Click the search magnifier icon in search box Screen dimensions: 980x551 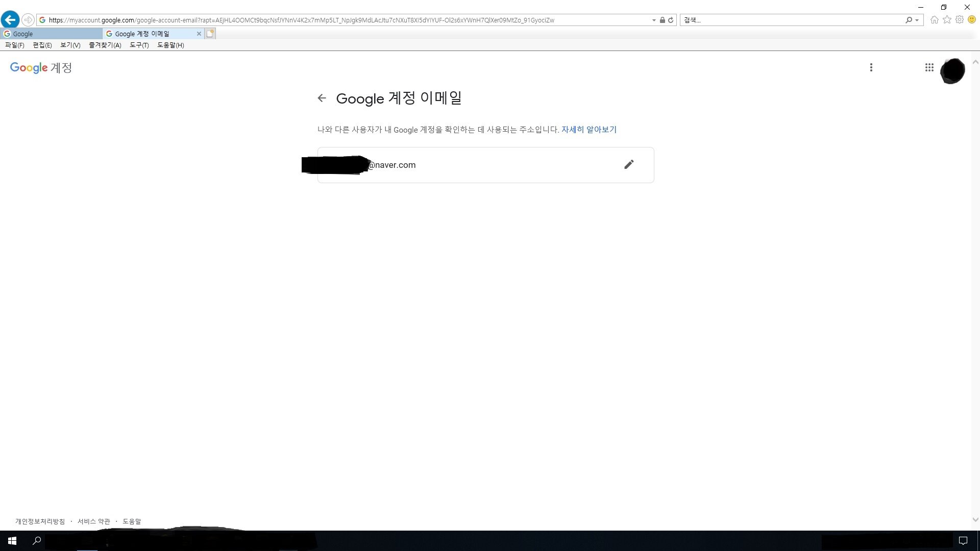pyautogui.click(x=909, y=20)
